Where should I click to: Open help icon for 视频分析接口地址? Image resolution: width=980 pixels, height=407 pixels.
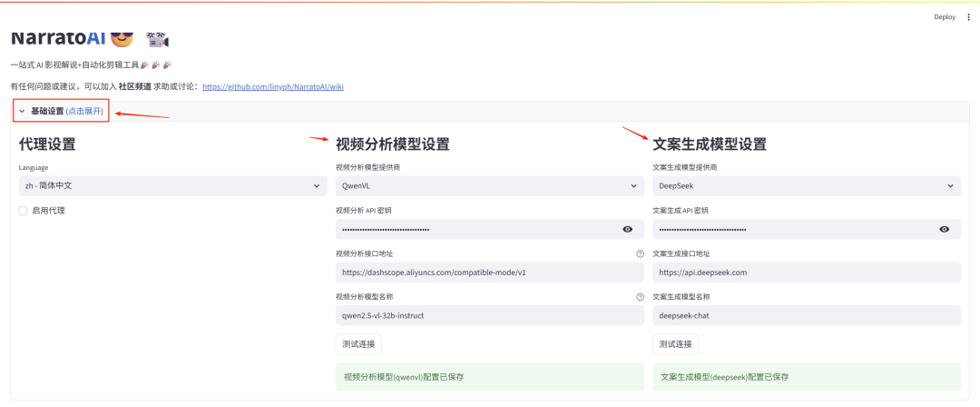(640, 254)
